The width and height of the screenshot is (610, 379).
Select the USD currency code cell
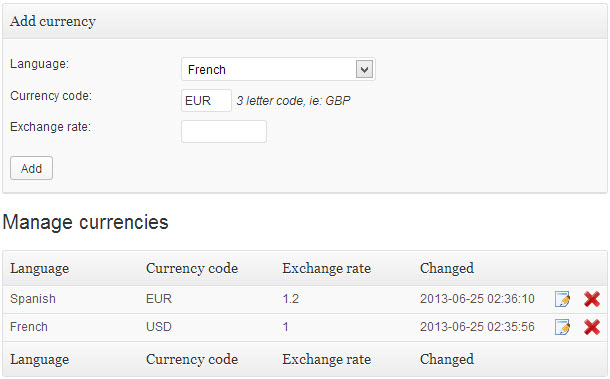point(159,327)
